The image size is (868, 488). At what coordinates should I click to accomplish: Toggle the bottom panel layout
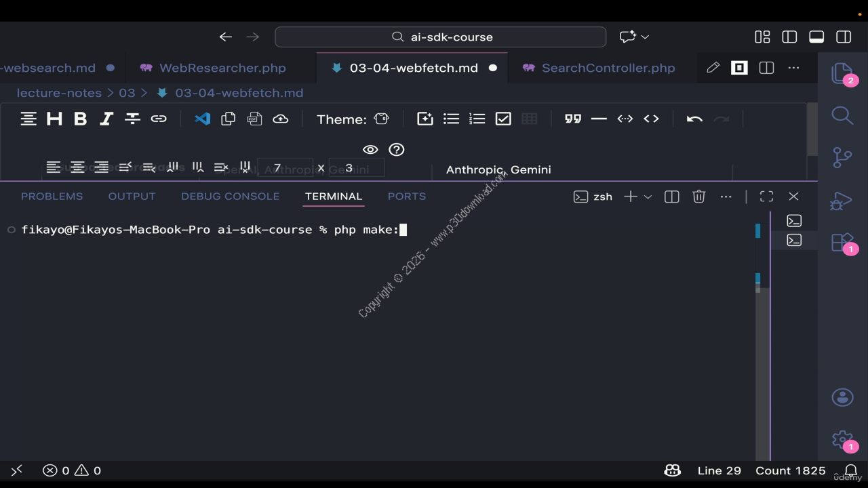pos(816,37)
